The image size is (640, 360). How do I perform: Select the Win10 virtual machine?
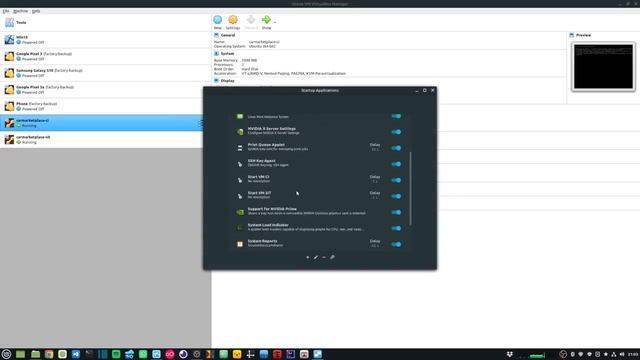105,40
